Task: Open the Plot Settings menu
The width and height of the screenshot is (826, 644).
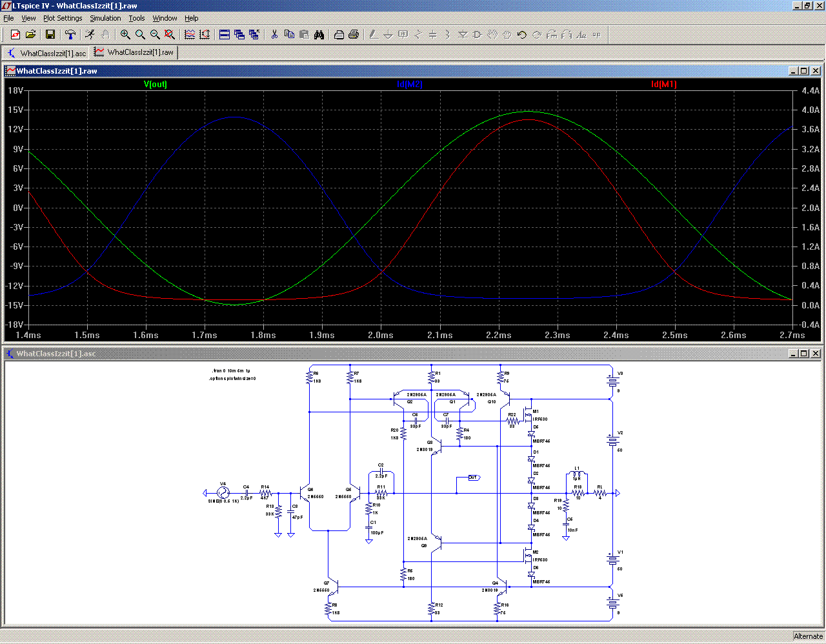Action: pos(63,18)
